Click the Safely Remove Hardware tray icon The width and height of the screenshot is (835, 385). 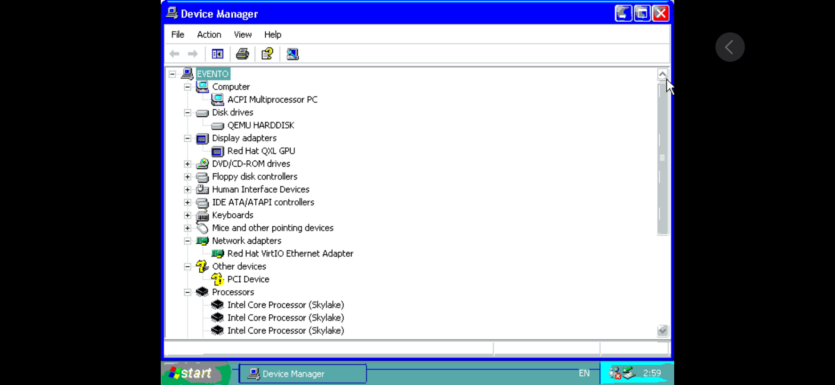click(629, 373)
